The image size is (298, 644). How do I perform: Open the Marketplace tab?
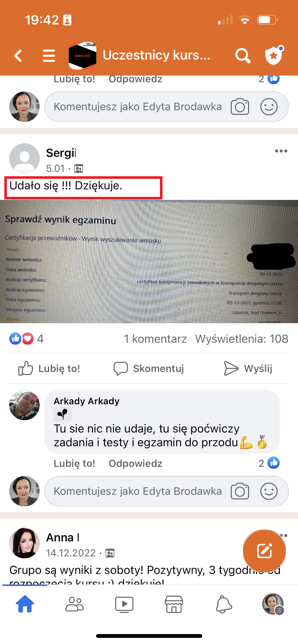pyautogui.click(x=174, y=604)
